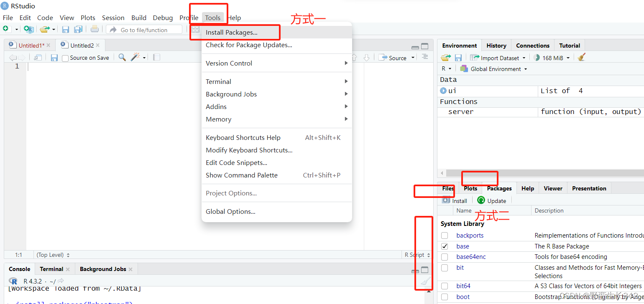Select Modify Keyboard Shortcuts... entry
Viewport: 644px width, 304px height.
pos(276,150)
